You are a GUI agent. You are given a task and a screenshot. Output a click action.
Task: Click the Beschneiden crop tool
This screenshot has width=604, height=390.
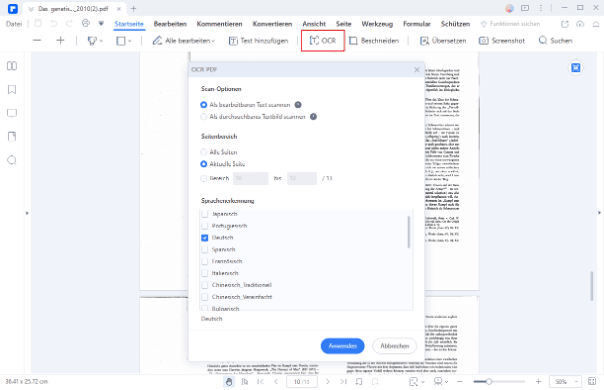[x=374, y=40]
